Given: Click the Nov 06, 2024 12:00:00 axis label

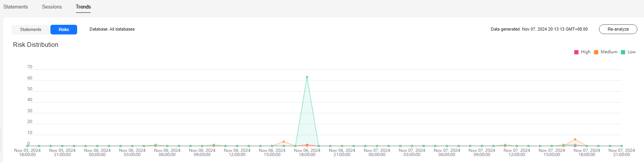Looking at the screenshot, I should 237,153.
